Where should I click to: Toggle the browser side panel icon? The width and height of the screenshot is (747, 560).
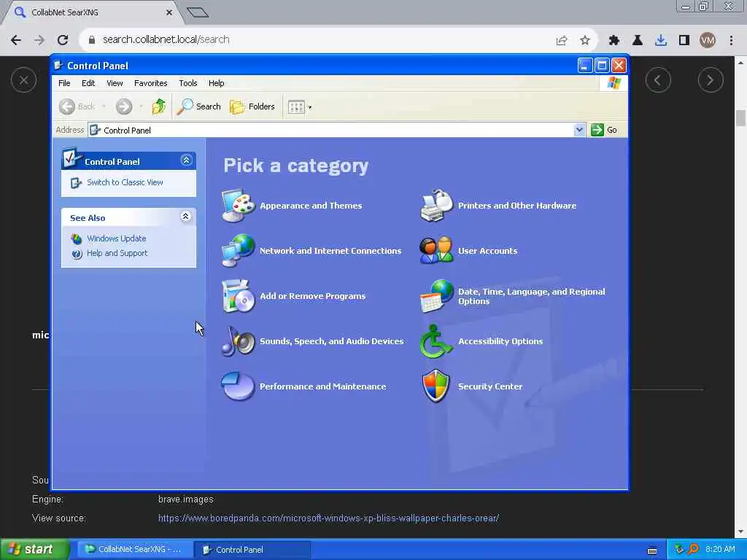pos(684,41)
